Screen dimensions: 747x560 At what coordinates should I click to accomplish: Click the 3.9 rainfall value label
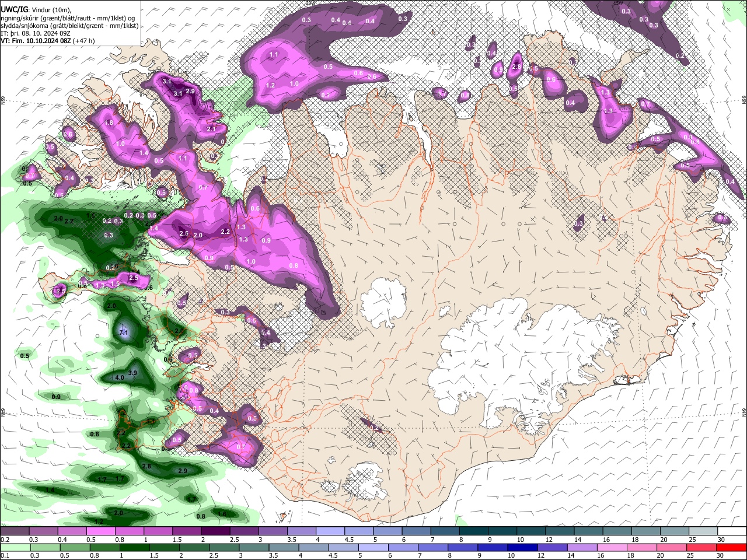pyautogui.click(x=132, y=373)
